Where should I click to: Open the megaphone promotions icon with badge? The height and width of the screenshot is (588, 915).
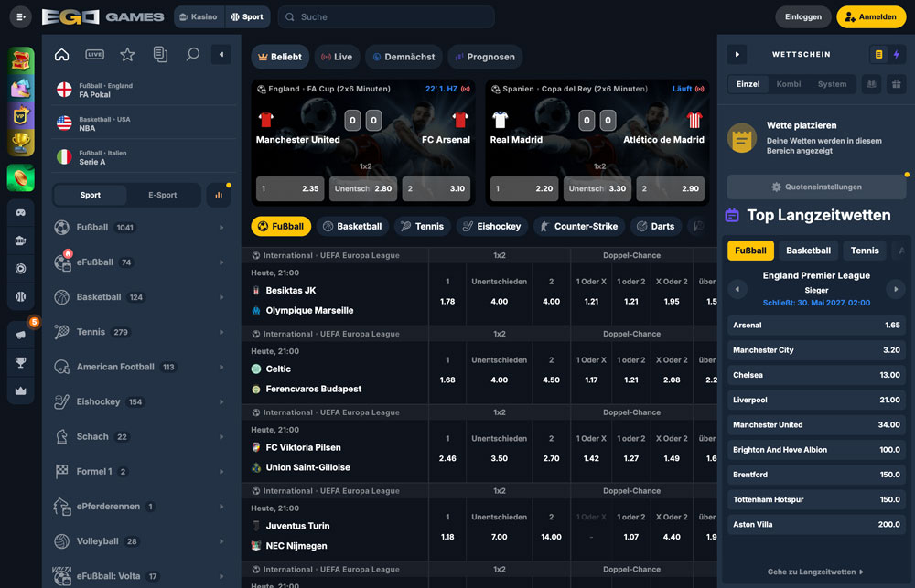click(20, 335)
